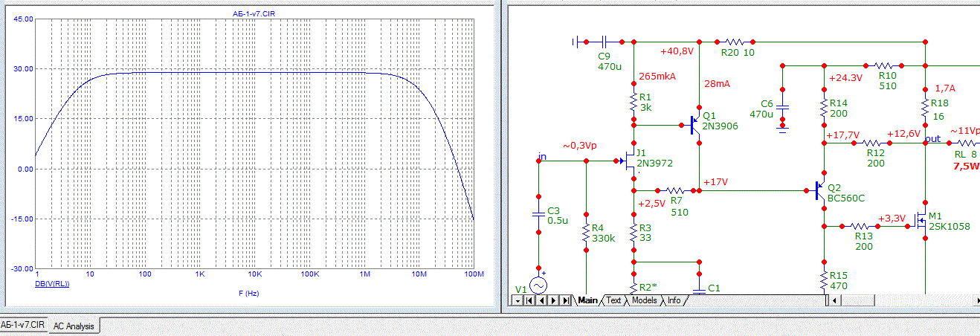Click the F (Hz) axis title
The width and height of the screenshot is (980, 336).
(252, 293)
